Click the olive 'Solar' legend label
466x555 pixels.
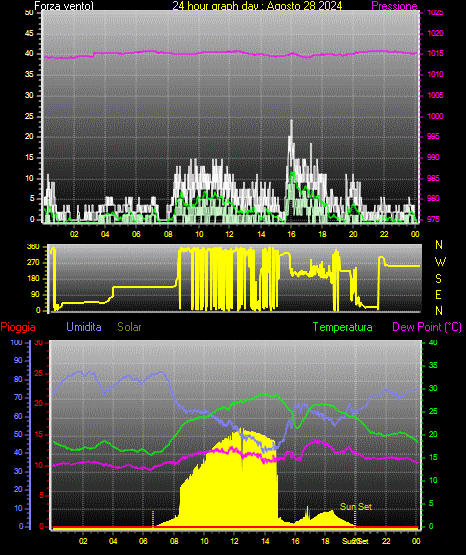tap(129, 327)
